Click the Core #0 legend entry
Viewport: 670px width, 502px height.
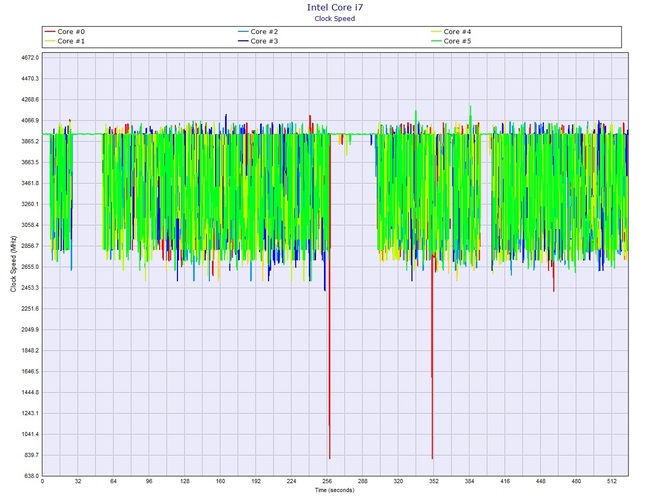pos(65,32)
